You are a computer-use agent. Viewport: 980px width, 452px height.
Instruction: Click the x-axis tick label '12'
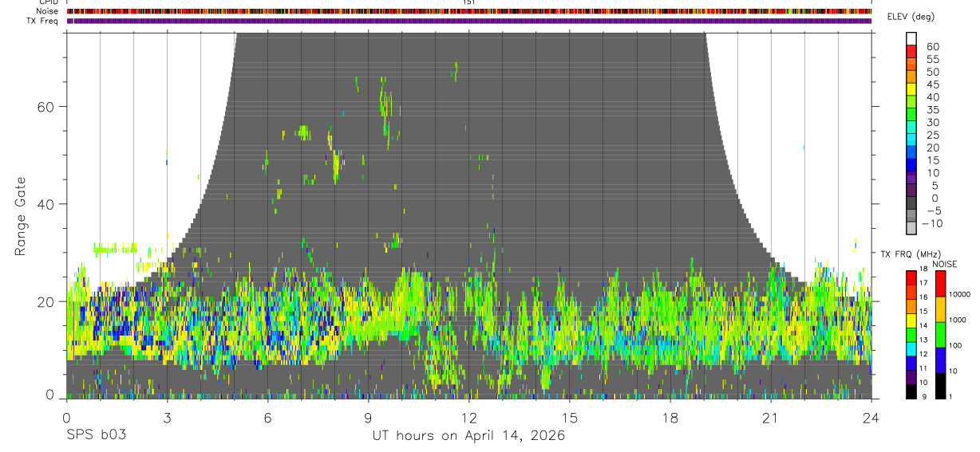click(469, 418)
